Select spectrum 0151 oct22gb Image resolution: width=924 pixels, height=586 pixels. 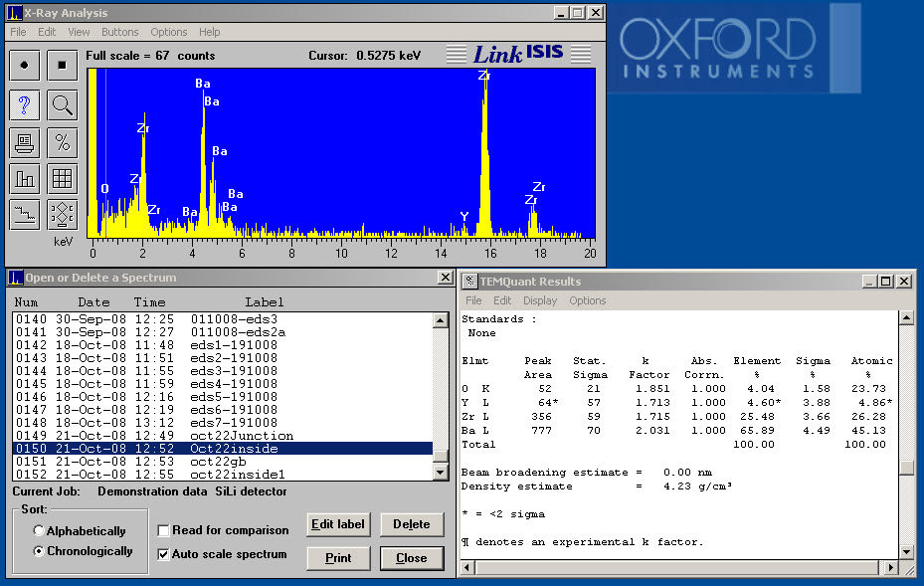tap(223, 462)
